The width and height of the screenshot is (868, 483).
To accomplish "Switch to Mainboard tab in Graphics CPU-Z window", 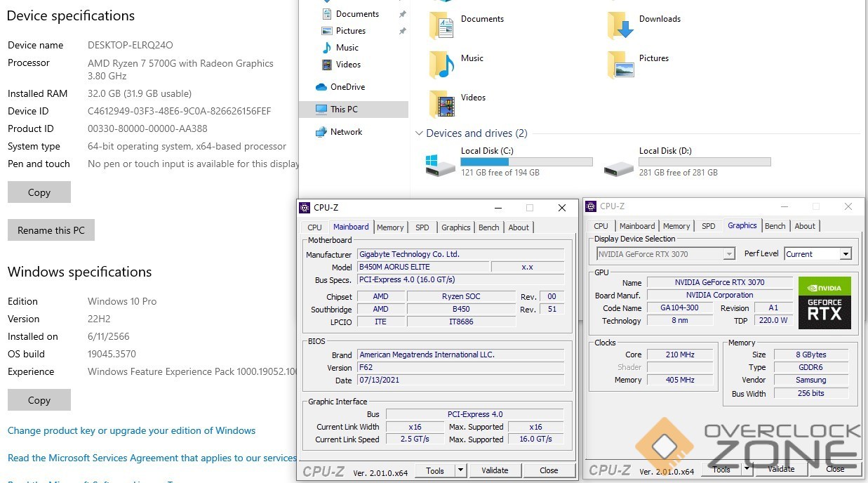I will click(x=637, y=226).
